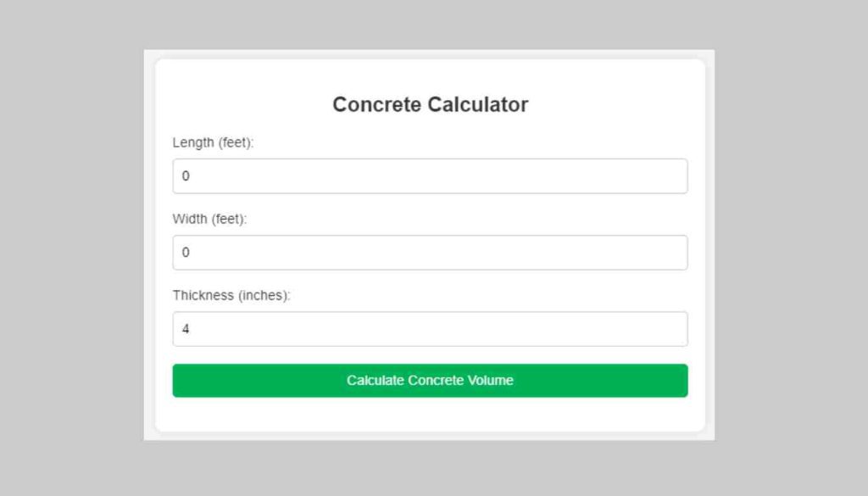Click the Thickness (inches) label
Viewport: 868px width, 496px height.
coord(231,295)
